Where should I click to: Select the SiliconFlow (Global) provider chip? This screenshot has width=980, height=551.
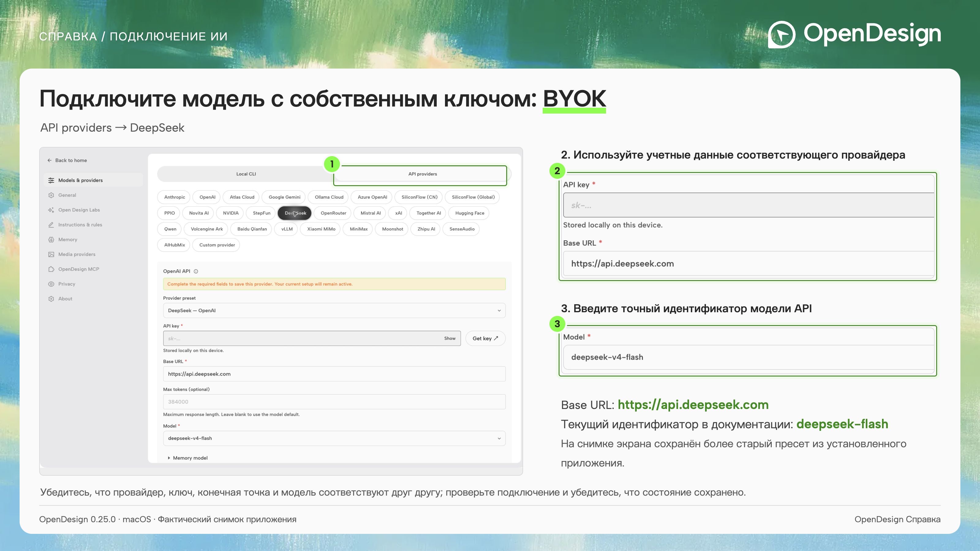pyautogui.click(x=473, y=197)
